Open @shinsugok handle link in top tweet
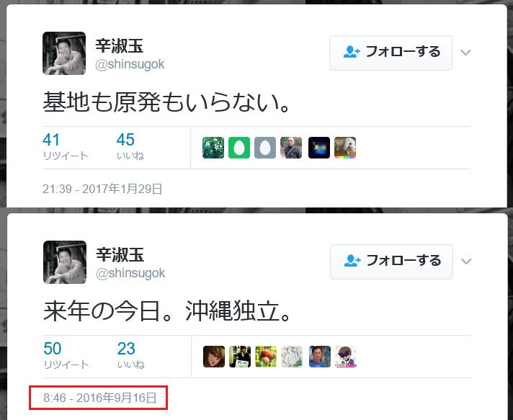This screenshot has width=513, height=420. click(130, 64)
